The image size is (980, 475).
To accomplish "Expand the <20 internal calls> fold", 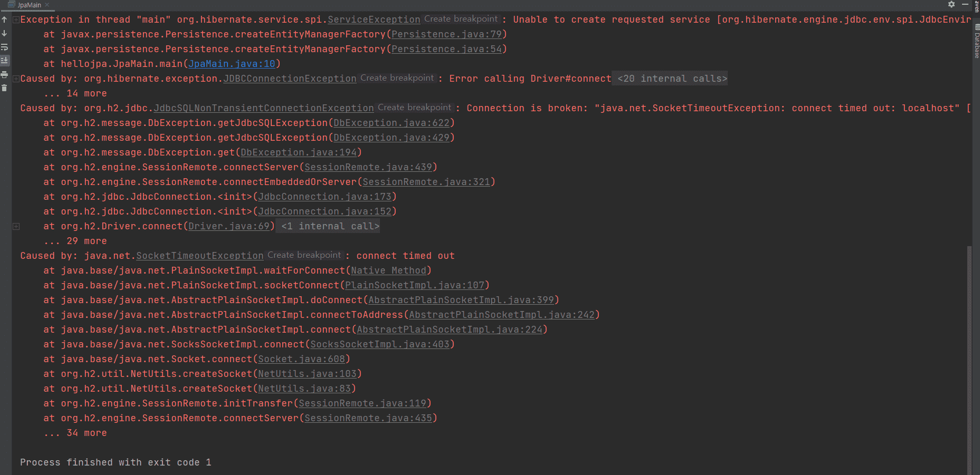I will pos(672,79).
